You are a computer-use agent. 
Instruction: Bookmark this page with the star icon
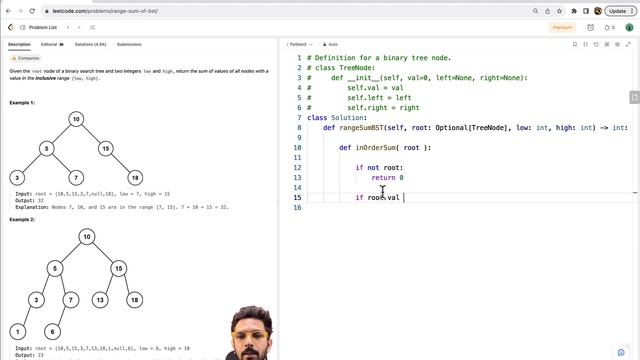pyautogui.click(x=559, y=11)
